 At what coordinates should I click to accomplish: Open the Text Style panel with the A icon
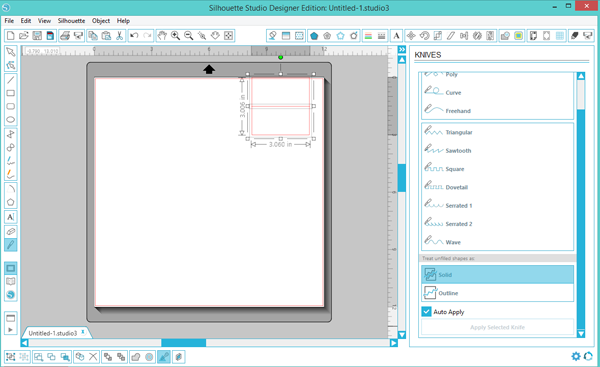pos(396,36)
